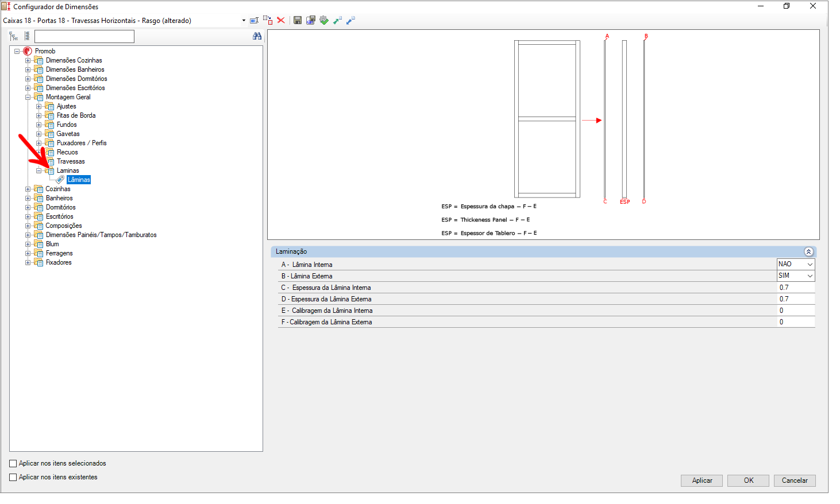840x504 pixels.
Task: Click the blue arrow import icon
Action: (350, 20)
